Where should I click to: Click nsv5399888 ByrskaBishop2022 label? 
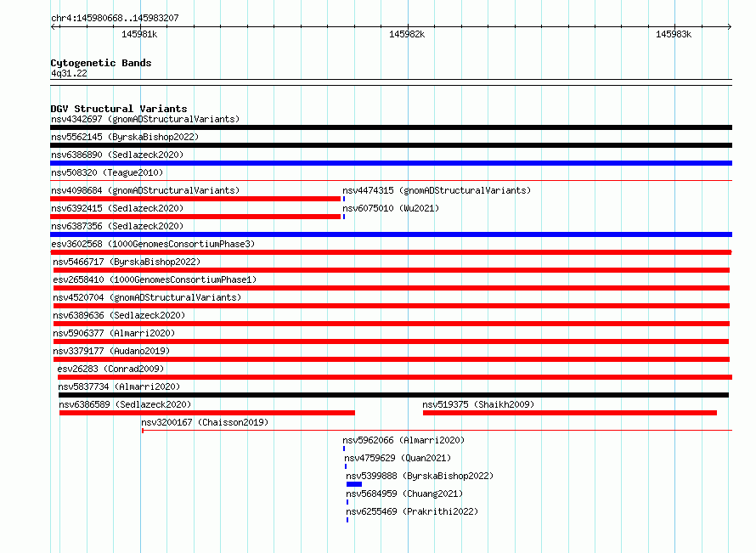click(420, 476)
